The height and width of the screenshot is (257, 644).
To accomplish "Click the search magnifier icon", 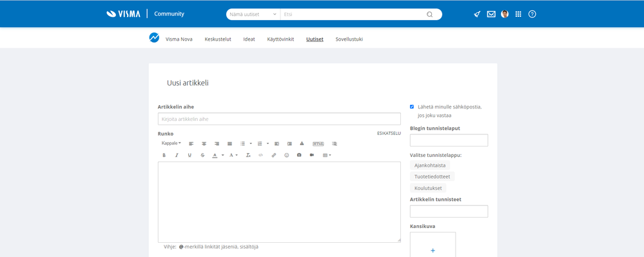I will (429, 14).
